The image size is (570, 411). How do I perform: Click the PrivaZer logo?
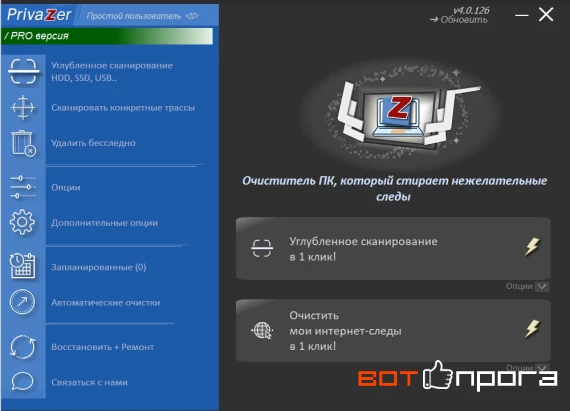point(39,15)
